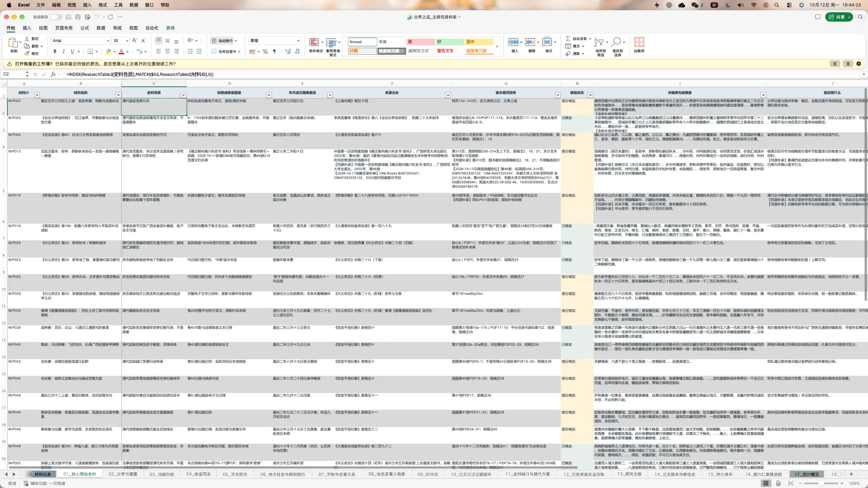Click the Cut scissors icon

click(27, 39)
